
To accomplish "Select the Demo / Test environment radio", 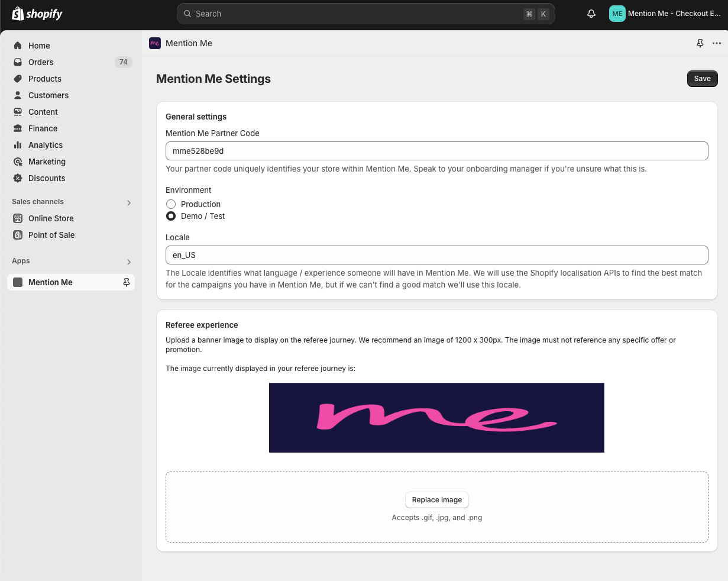I will pos(171,216).
